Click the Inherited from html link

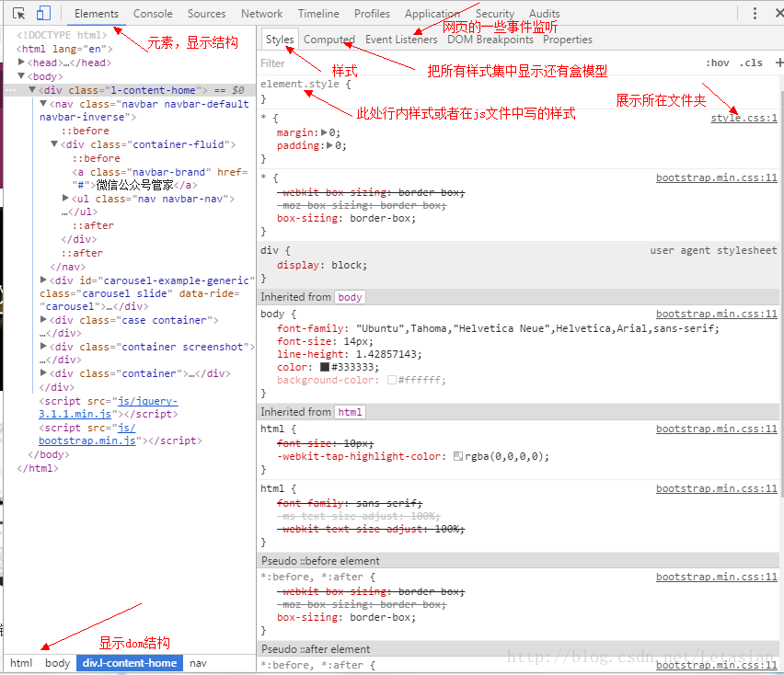click(350, 412)
